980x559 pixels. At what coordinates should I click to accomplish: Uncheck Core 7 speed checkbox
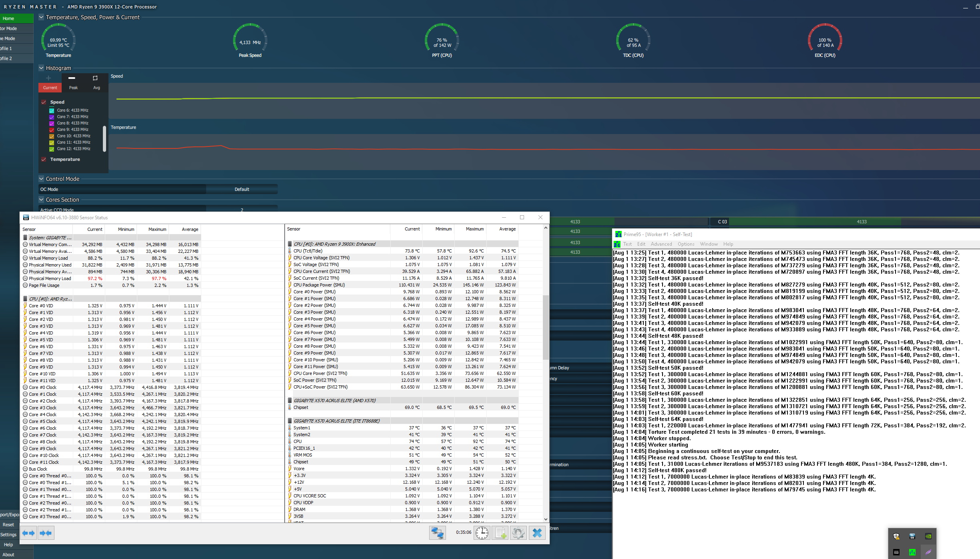coord(52,117)
